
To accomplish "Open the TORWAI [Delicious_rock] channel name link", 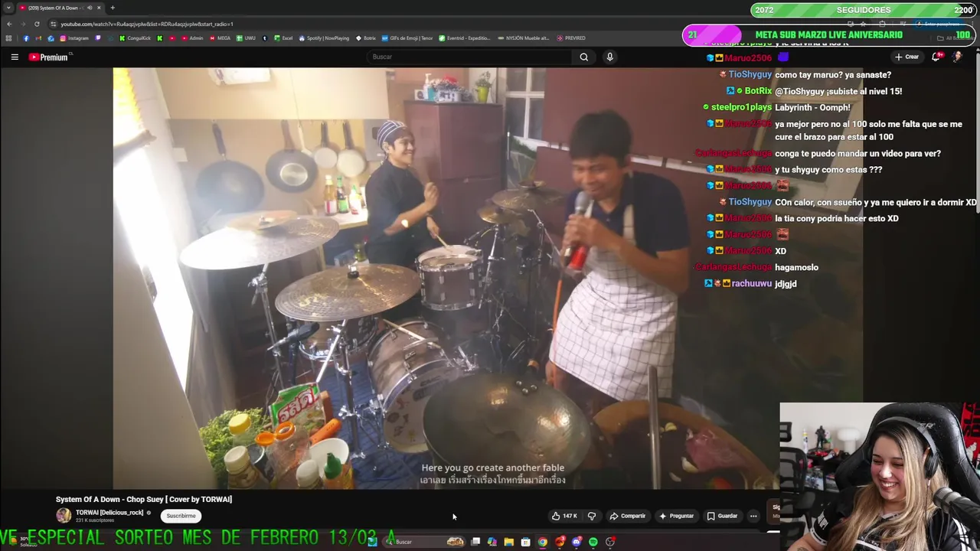I will tap(109, 513).
